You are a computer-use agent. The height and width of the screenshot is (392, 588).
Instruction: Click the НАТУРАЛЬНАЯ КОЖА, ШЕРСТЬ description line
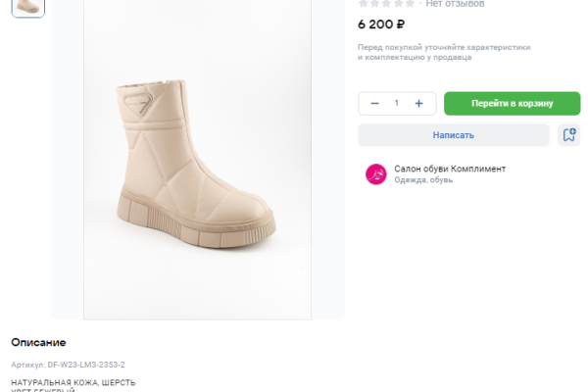click(x=73, y=382)
